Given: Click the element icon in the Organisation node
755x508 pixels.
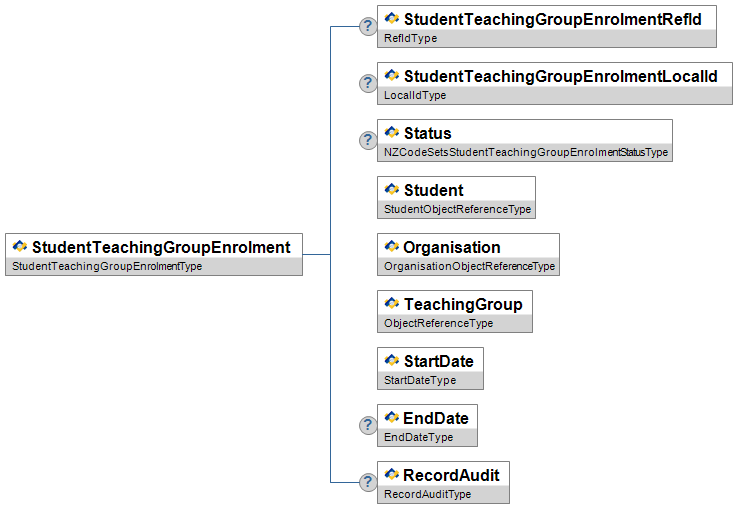Looking at the screenshot, I should point(391,246).
